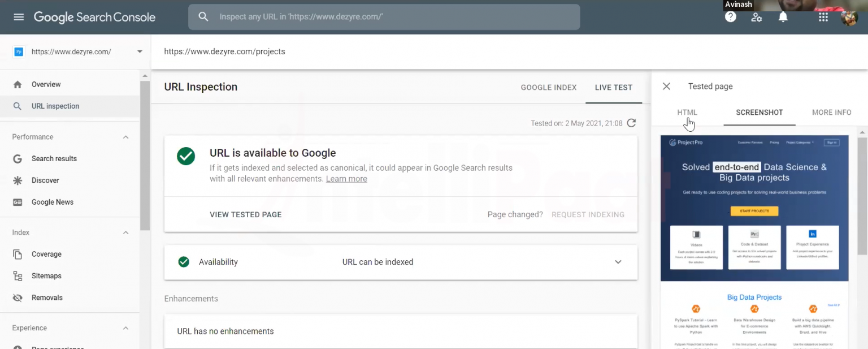Screen dimensions: 868x349
Task: Click VIEW TESTED PAGE
Action: click(245, 214)
